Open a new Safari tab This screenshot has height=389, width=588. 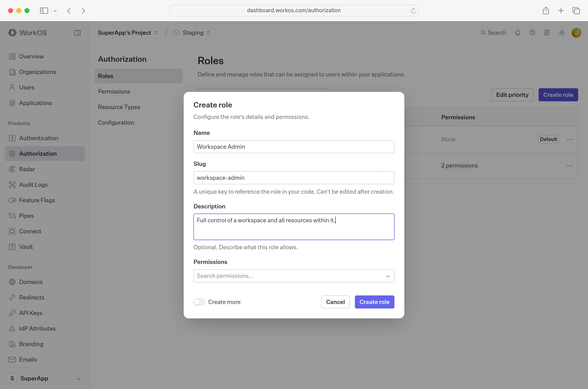[561, 11]
